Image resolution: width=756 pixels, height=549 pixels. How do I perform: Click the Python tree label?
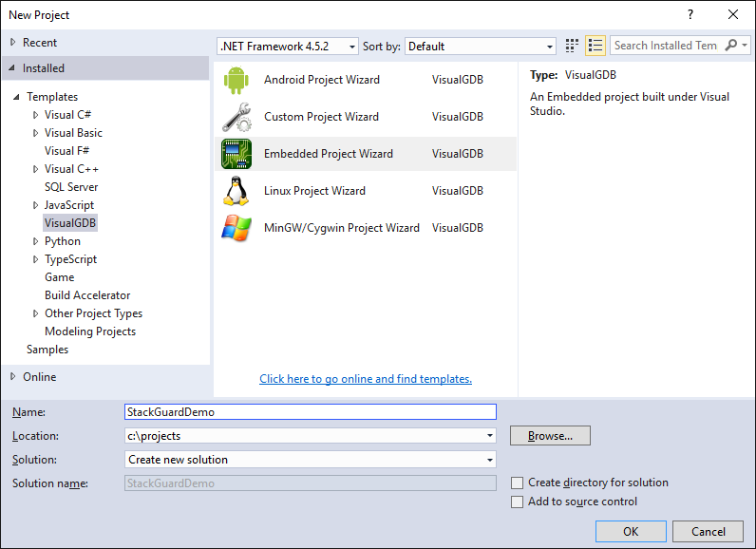click(63, 241)
